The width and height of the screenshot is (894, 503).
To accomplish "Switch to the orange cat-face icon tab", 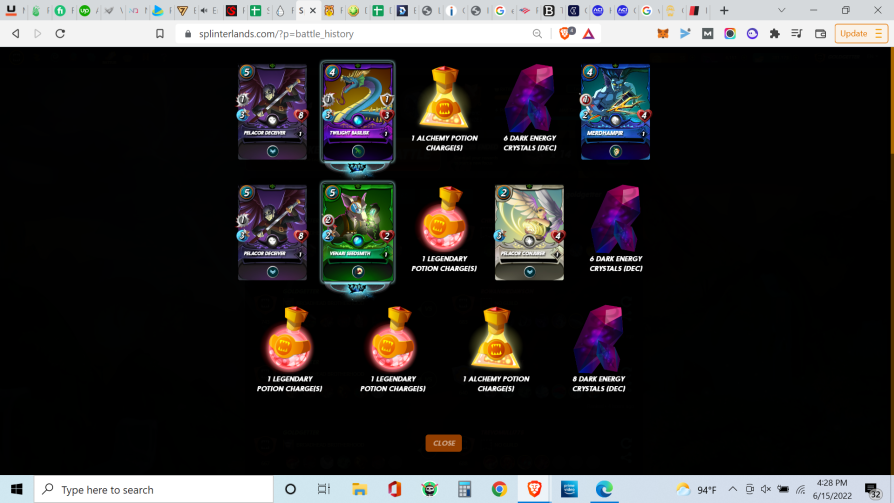I will pyautogui.click(x=329, y=10).
